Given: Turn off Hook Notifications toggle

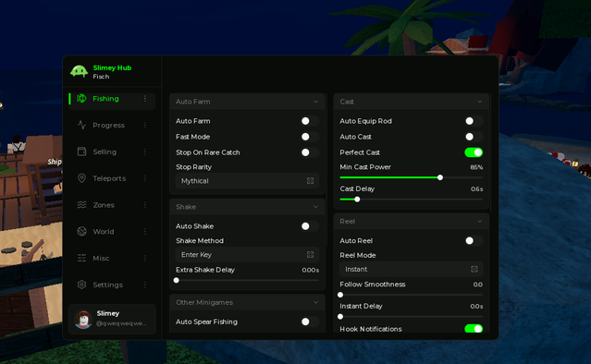Looking at the screenshot, I should point(474,329).
